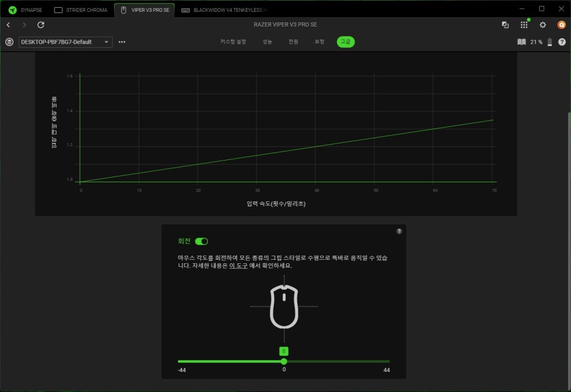Click the help question mark in top bar
Viewport: 571px width, 392px height.
[562, 42]
